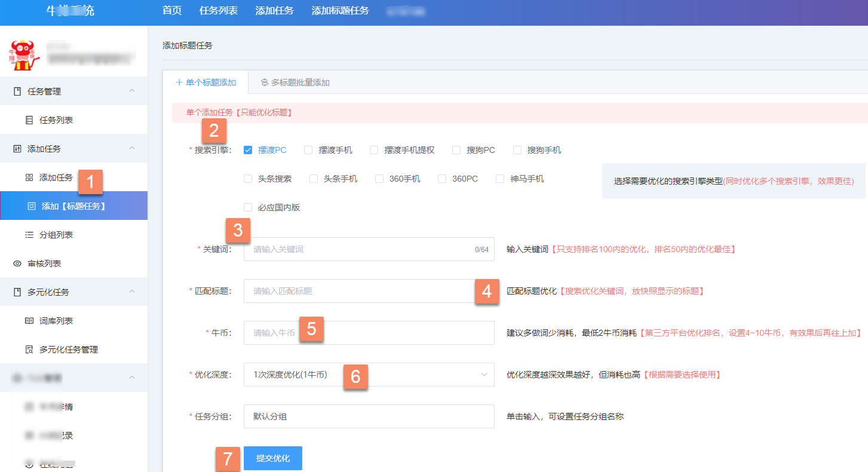Open 首页 from the top navigation
The image size is (868, 472).
coord(171,10)
